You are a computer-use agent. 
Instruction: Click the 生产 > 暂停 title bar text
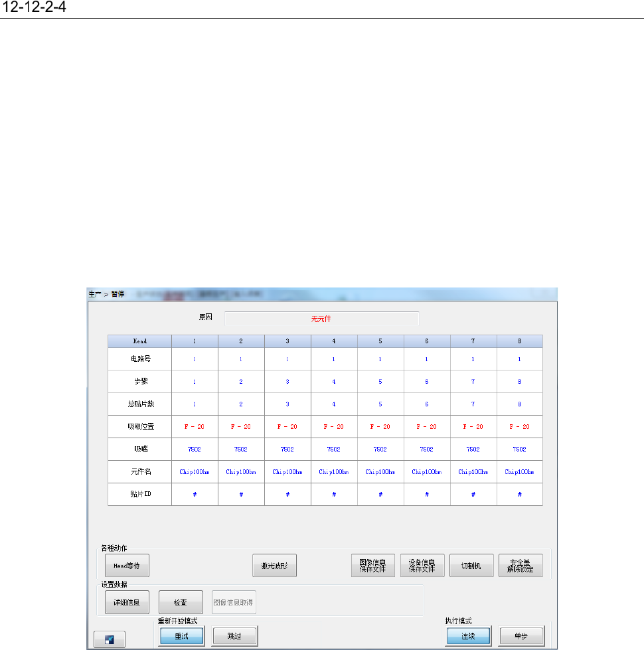click(106, 294)
